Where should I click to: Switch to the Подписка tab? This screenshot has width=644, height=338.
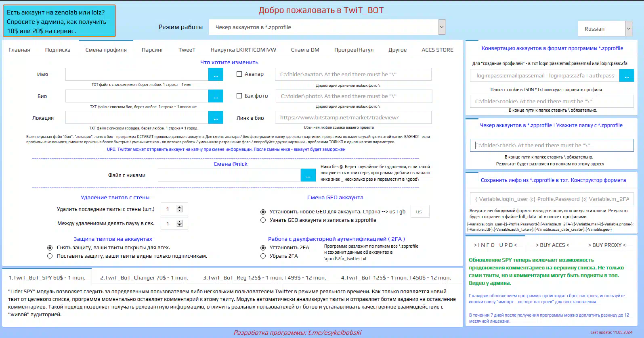(x=58, y=50)
